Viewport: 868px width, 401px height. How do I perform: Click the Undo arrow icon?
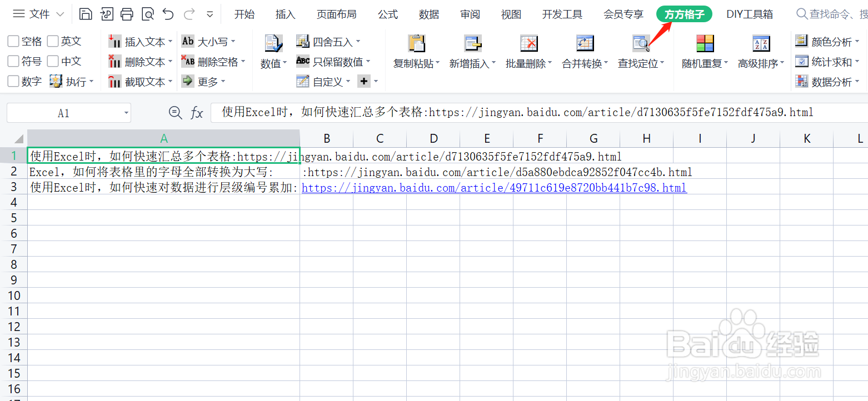[x=168, y=14]
